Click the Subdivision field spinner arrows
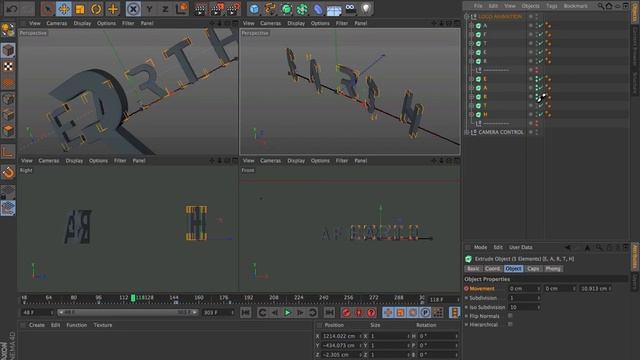 (539, 298)
